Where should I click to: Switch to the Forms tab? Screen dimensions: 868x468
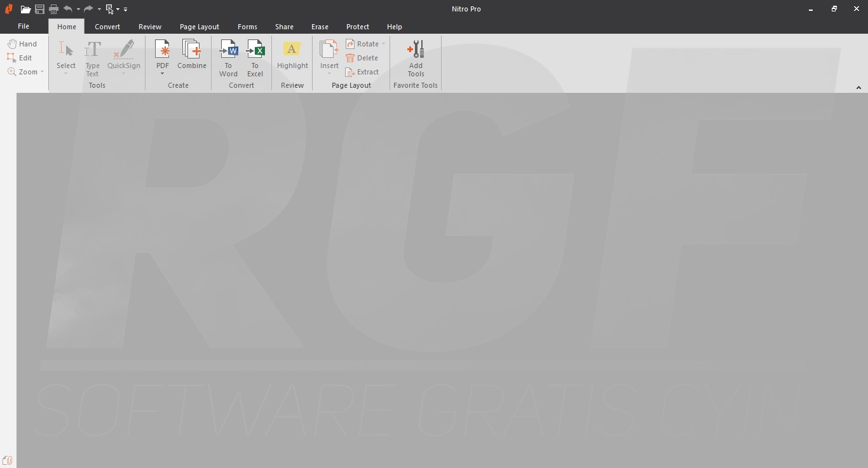(247, 27)
